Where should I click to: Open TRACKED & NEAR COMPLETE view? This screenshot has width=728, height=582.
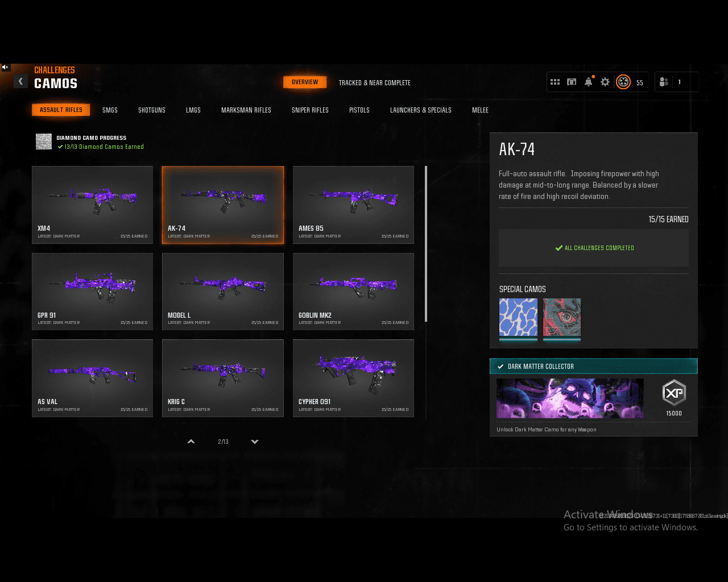[x=375, y=82]
